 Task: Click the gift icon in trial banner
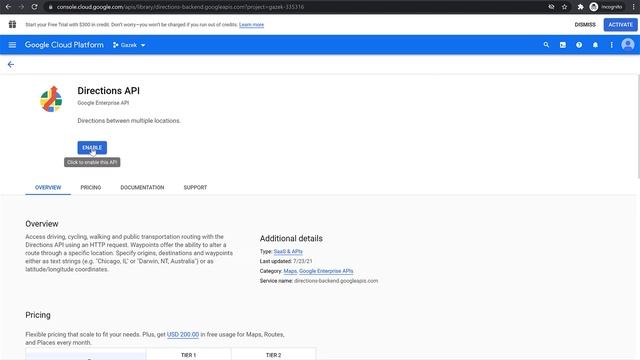pyautogui.click(x=12, y=24)
